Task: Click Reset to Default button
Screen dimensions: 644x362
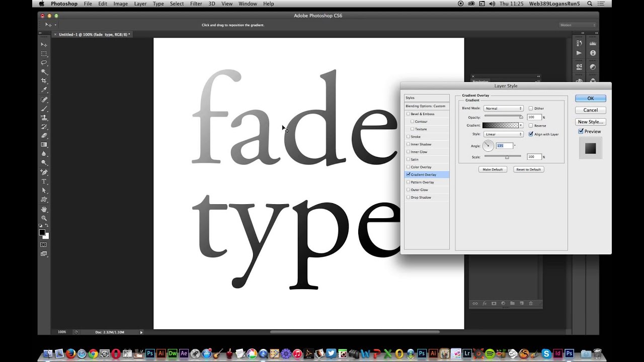Action: 528,169
